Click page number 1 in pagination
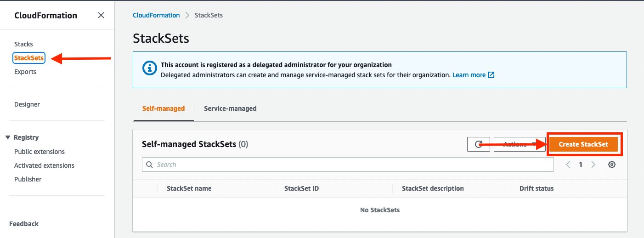The width and height of the screenshot is (644, 238). click(x=581, y=164)
